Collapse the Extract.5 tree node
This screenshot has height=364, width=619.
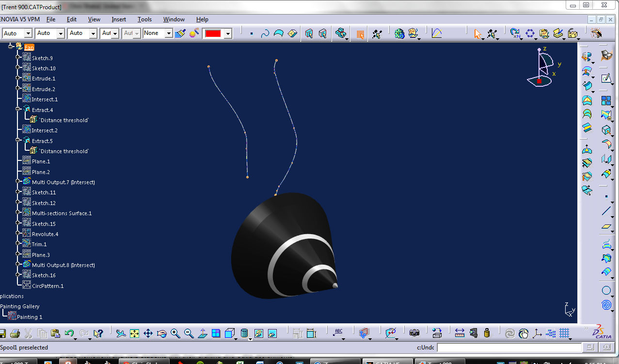(x=18, y=140)
